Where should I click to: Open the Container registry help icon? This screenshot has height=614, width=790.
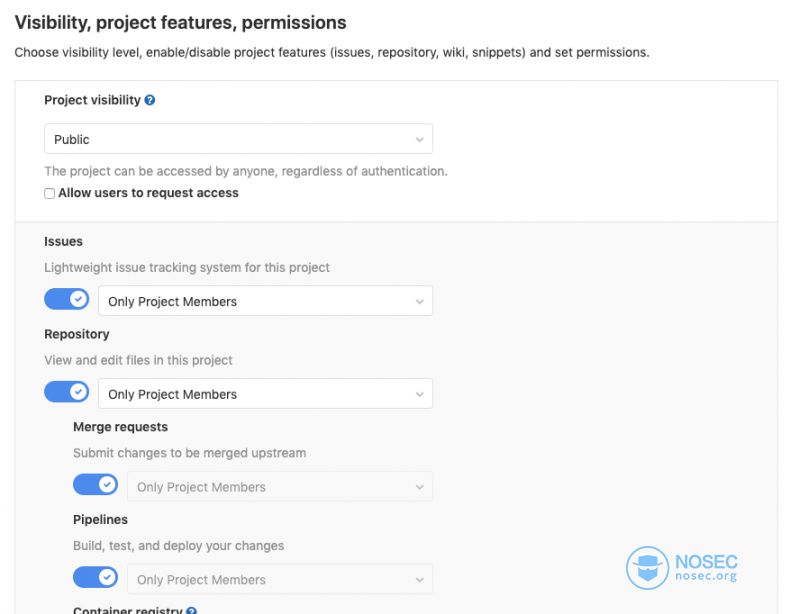[x=191, y=610]
